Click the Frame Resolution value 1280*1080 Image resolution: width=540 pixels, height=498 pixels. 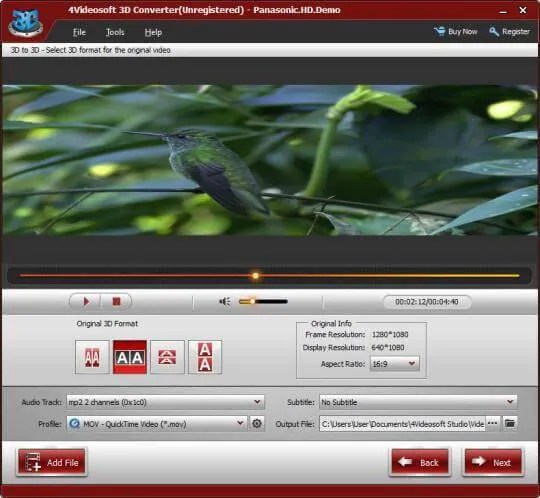390,334
